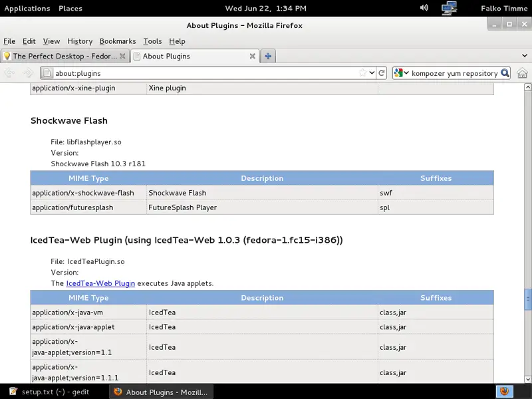Select the About Plugins tab
The image size is (532, 399).
tap(195, 57)
